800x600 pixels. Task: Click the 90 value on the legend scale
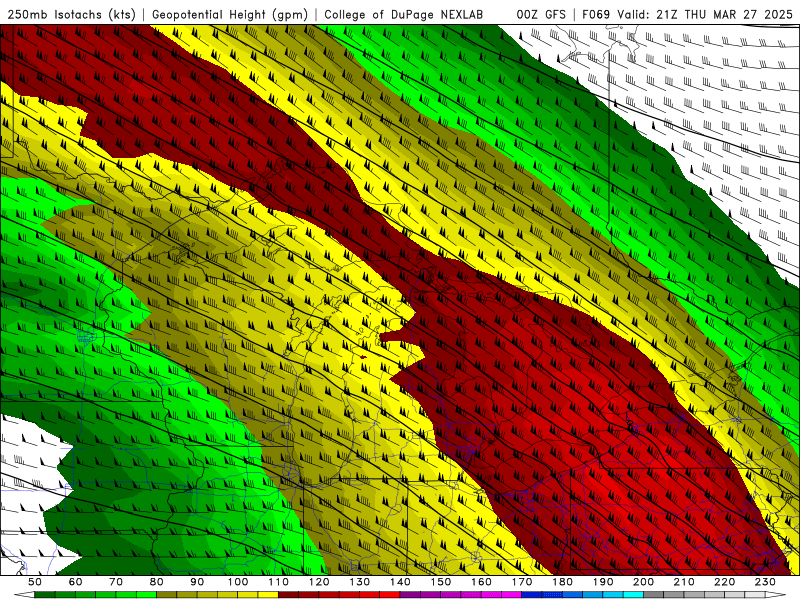point(197,582)
